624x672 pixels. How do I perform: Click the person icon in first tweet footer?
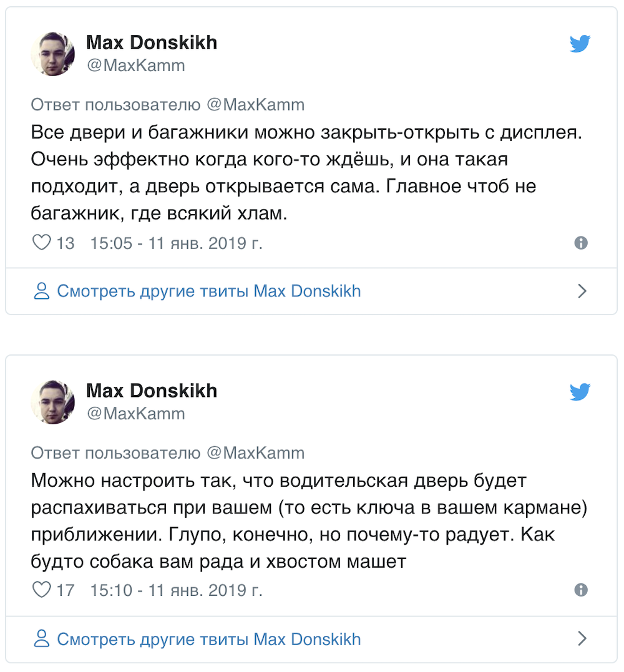click(42, 291)
